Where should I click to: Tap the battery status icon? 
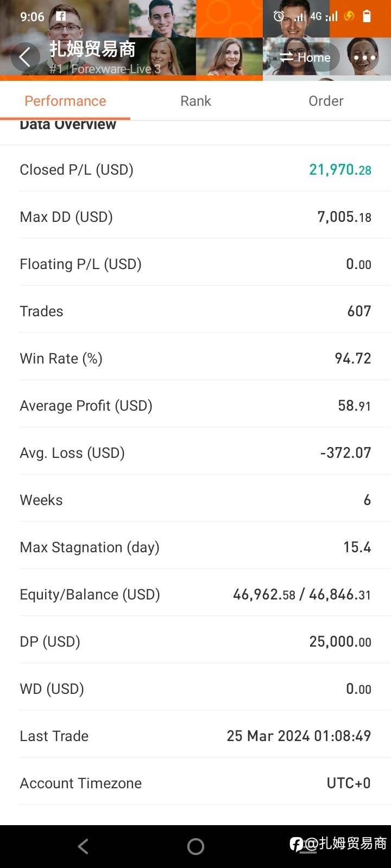point(367,16)
